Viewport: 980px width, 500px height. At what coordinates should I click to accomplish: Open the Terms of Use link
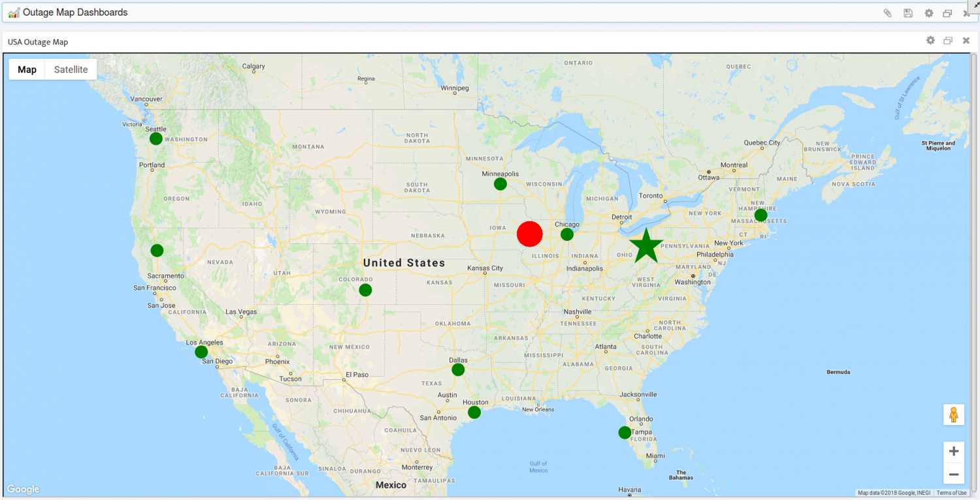click(951, 493)
